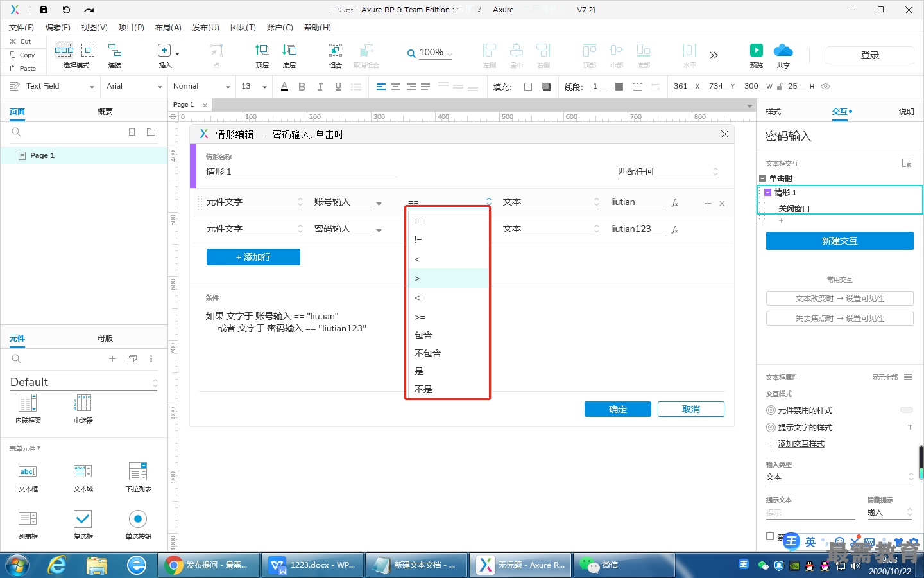Open the Default library dropdown

pos(83,382)
